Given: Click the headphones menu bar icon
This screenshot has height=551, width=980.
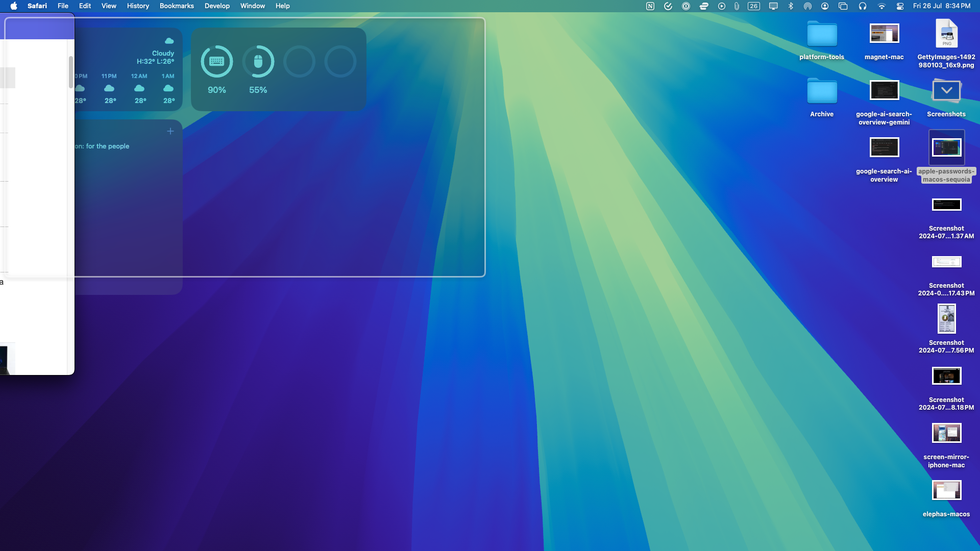Looking at the screenshot, I should coord(863,6).
